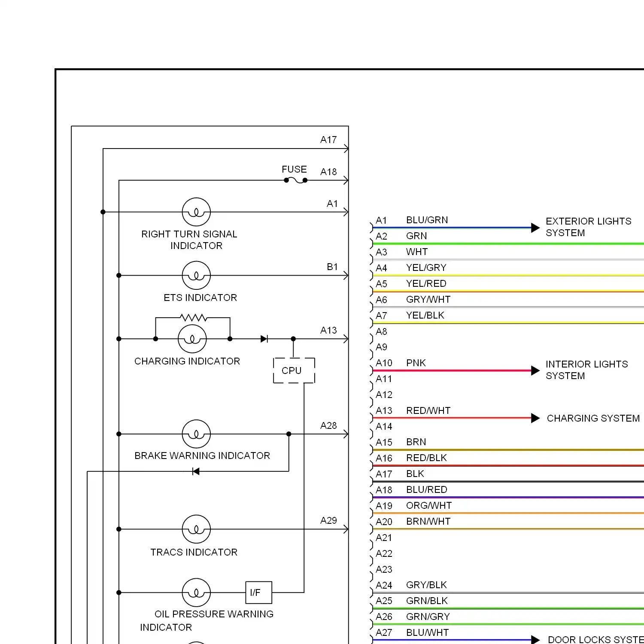Viewport: 644px width, 644px height.
Task: Click the BLU/WHT wire label at A27
Action: tap(427, 632)
